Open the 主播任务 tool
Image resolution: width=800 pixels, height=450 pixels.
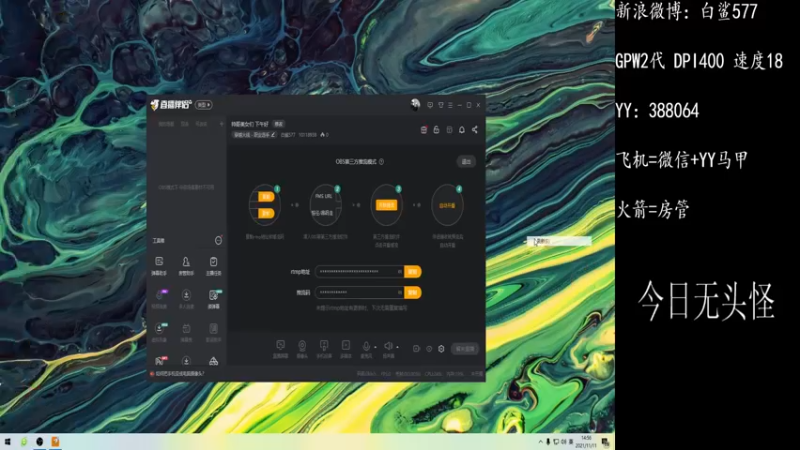click(213, 266)
